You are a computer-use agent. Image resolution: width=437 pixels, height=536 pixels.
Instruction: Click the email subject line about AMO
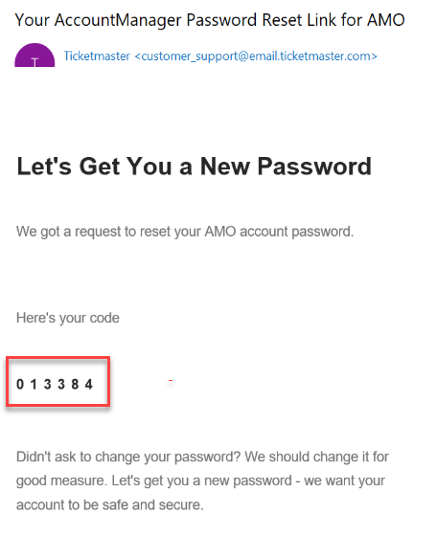(210, 20)
